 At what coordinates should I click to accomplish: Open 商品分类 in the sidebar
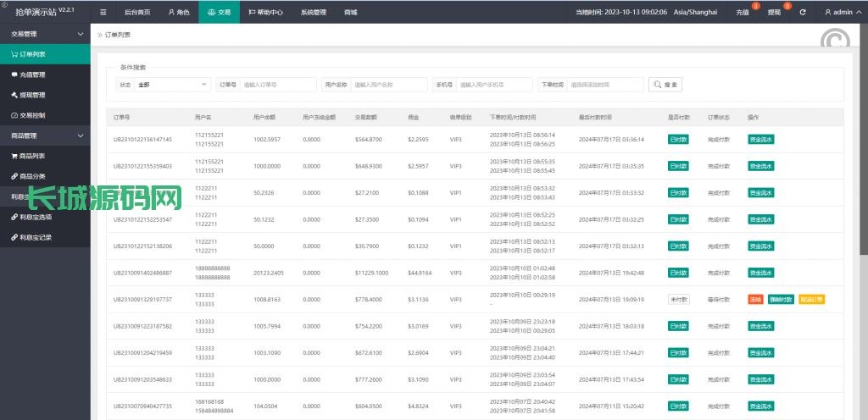pos(32,176)
